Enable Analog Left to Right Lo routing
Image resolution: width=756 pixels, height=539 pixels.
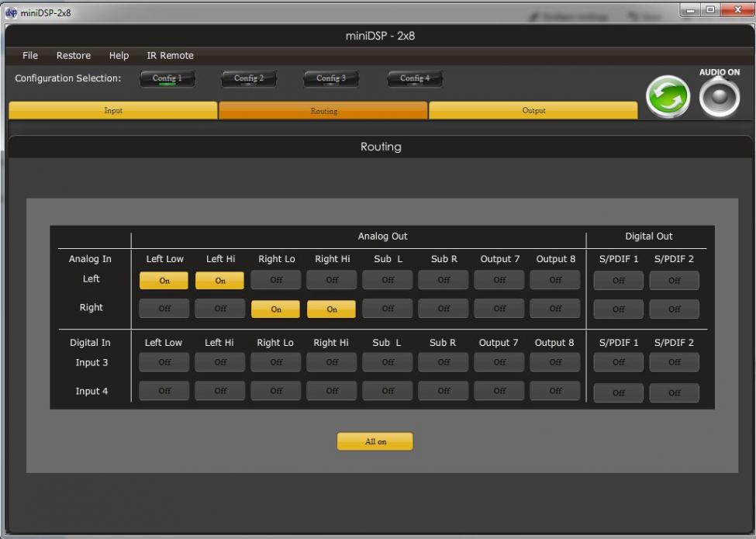276,280
